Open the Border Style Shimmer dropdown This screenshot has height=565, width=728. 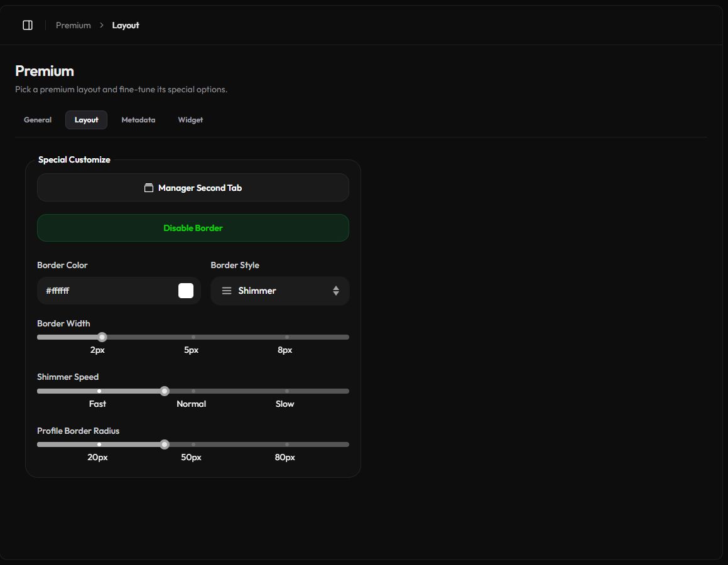point(280,291)
